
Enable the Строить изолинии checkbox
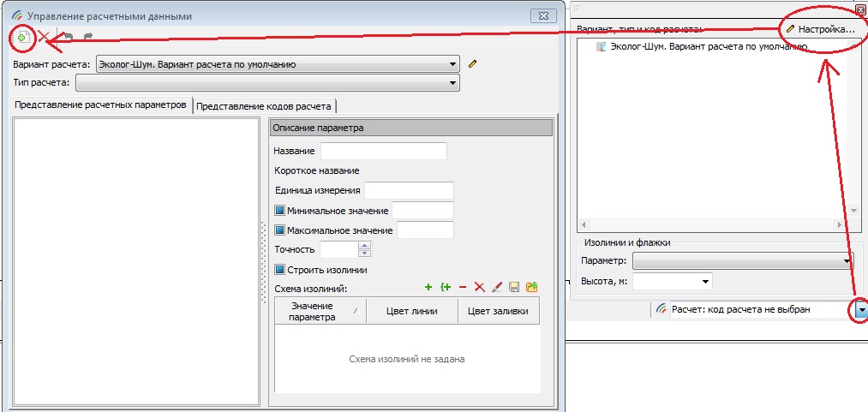(x=279, y=270)
